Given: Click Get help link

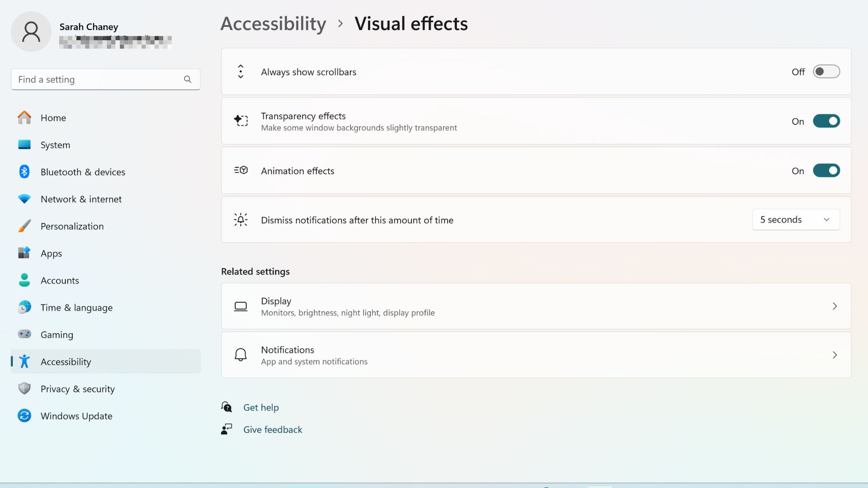Looking at the screenshot, I should click(260, 407).
